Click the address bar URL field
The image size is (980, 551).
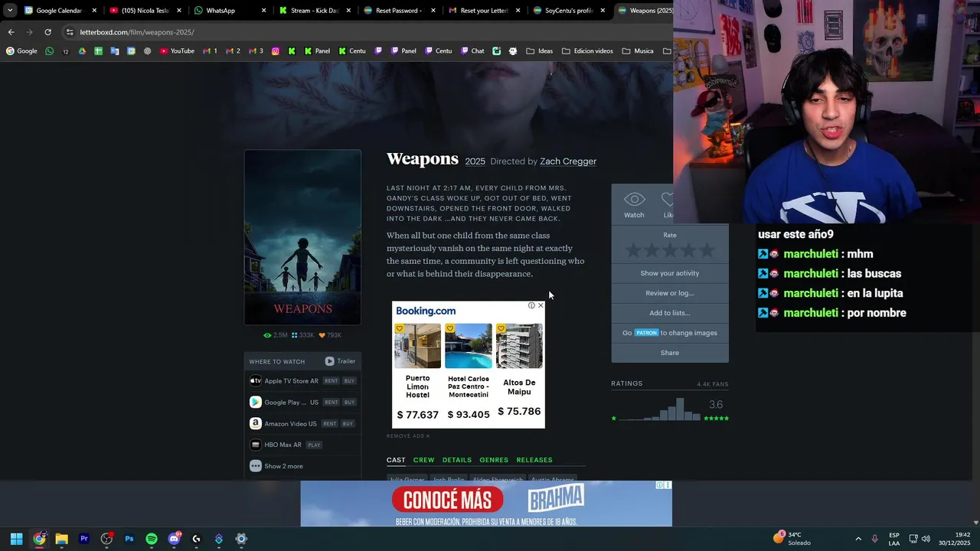click(x=367, y=32)
